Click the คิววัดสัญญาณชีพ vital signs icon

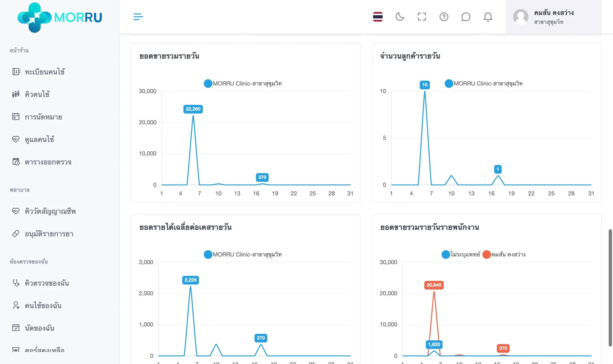coord(16,211)
